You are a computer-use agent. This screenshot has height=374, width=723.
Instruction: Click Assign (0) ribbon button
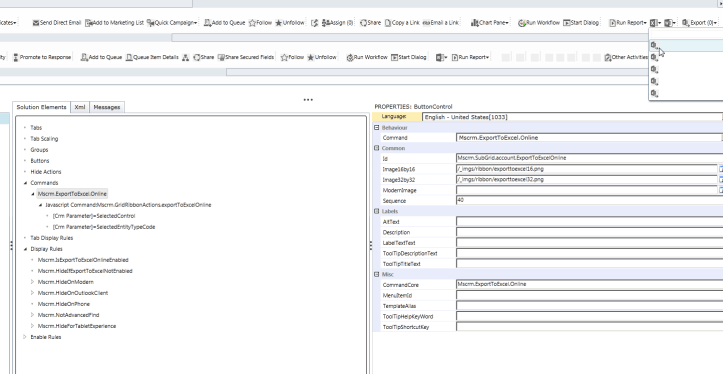coord(338,23)
